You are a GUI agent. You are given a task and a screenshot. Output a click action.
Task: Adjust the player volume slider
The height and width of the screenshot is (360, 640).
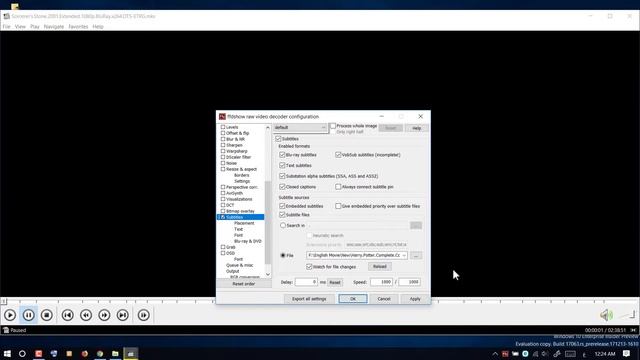click(627, 315)
